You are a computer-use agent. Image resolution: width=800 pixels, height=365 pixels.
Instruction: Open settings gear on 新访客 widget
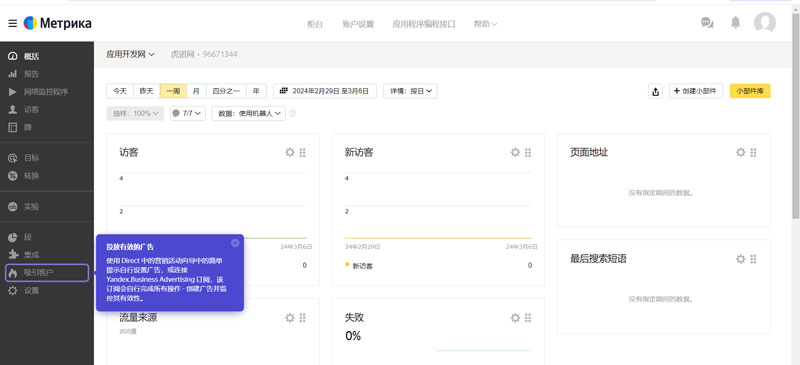tap(515, 152)
